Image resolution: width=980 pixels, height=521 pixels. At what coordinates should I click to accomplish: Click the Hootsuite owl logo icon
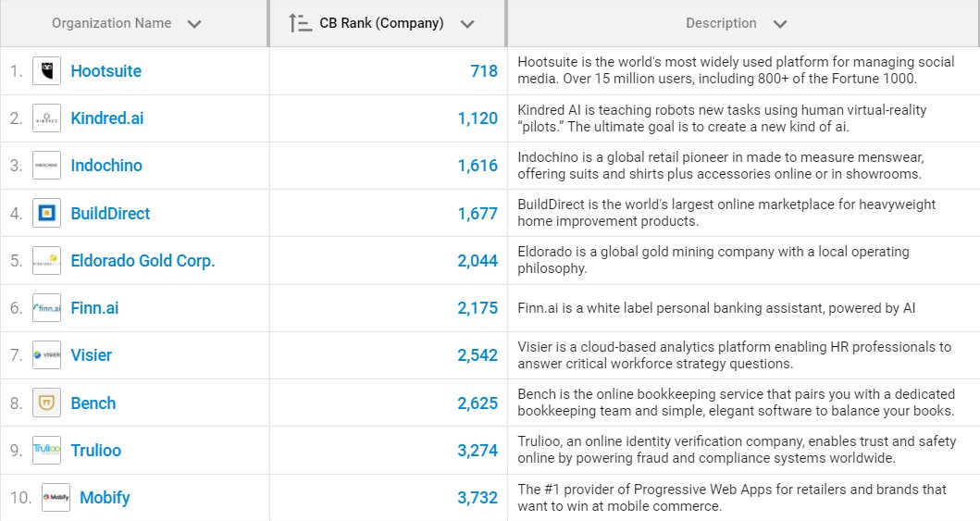point(47,71)
